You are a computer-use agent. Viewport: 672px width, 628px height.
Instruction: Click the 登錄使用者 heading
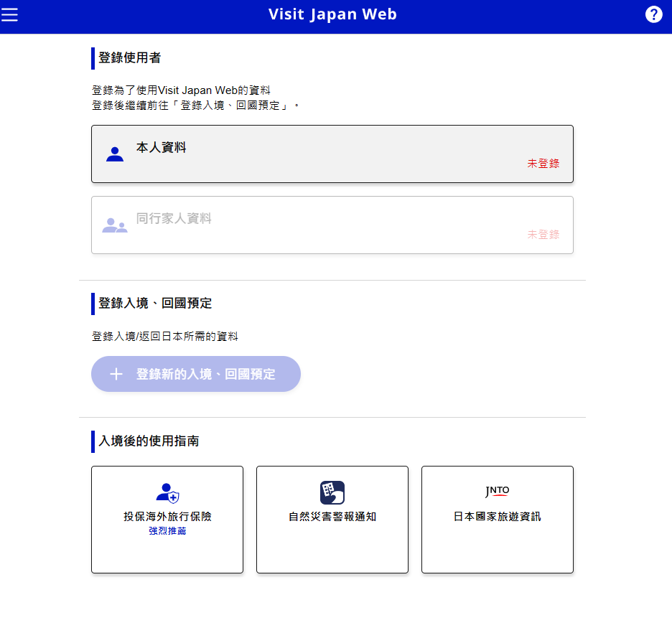pyautogui.click(x=129, y=58)
